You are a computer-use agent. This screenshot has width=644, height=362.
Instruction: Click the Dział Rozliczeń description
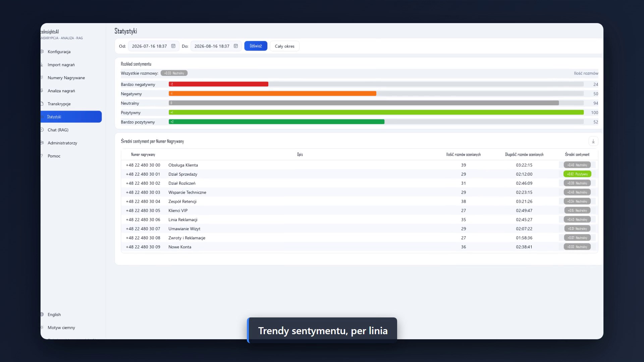(x=182, y=183)
